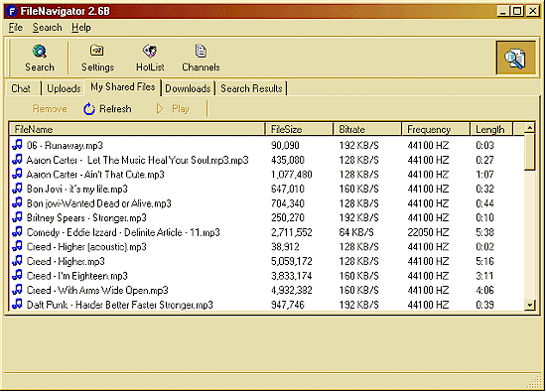Select "Creed - I'm Eighteen.mp3"
This screenshot has height=392, width=546.
coord(77,276)
